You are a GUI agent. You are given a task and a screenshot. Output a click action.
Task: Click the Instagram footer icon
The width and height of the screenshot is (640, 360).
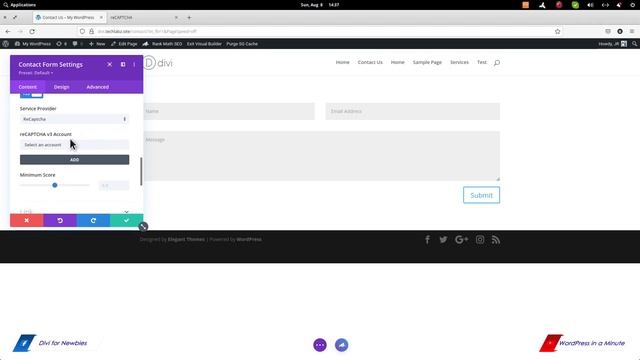[x=480, y=240]
